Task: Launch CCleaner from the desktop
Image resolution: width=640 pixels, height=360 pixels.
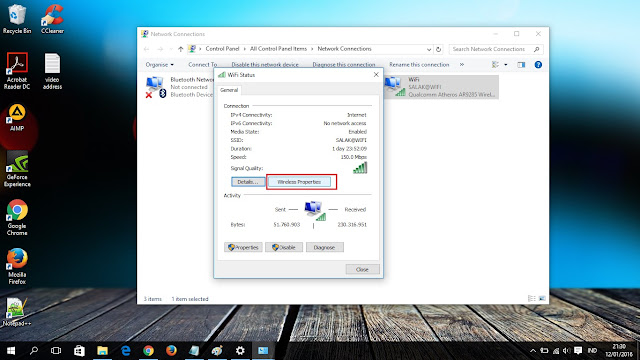Action: tap(52, 19)
